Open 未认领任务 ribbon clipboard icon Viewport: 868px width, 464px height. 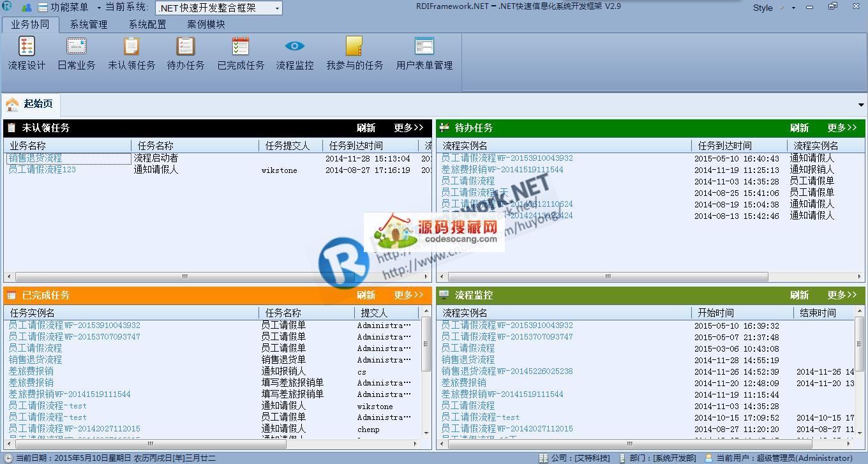point(131,47)
